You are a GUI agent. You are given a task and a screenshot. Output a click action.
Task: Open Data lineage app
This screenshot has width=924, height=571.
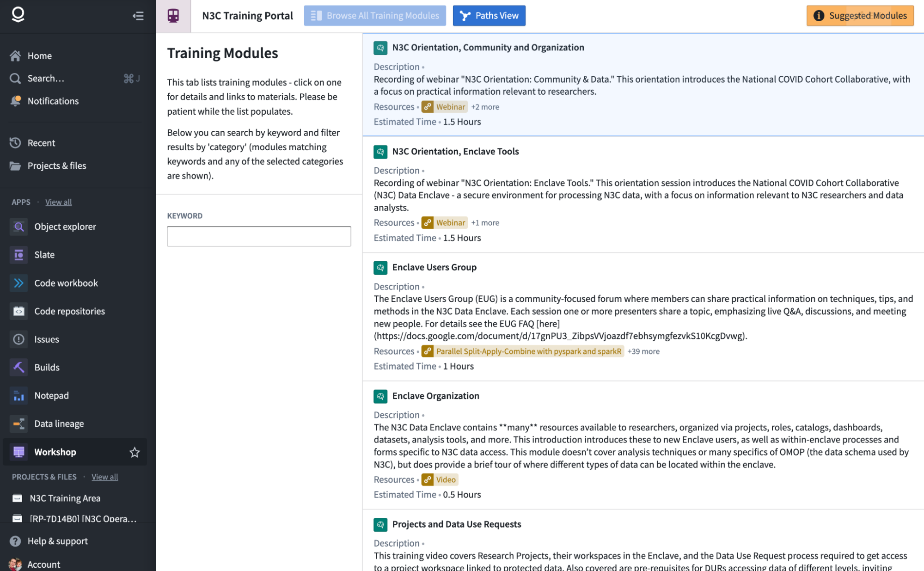coord(59,424)
